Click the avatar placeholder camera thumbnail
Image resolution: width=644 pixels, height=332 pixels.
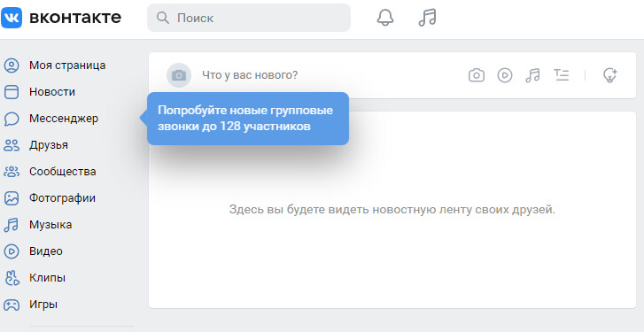[179, 75]
